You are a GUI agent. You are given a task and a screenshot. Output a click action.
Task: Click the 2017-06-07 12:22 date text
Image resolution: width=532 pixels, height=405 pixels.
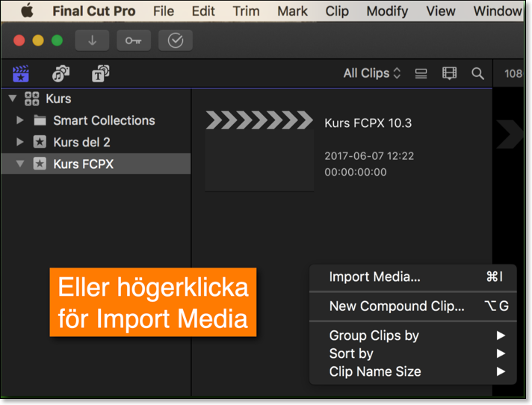369,156
